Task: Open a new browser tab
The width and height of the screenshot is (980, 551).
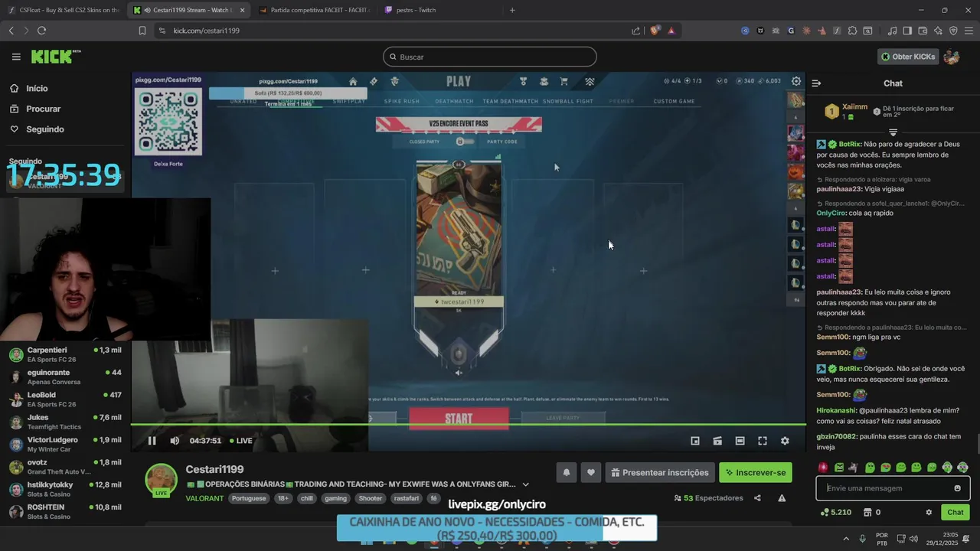Action: [512, 10]
